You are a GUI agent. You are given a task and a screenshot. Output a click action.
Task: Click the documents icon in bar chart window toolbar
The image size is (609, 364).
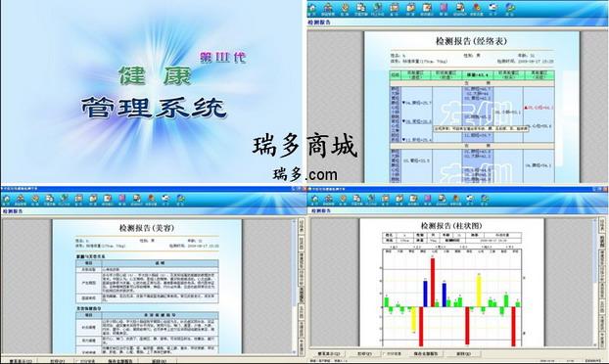[x=356, y=199]
